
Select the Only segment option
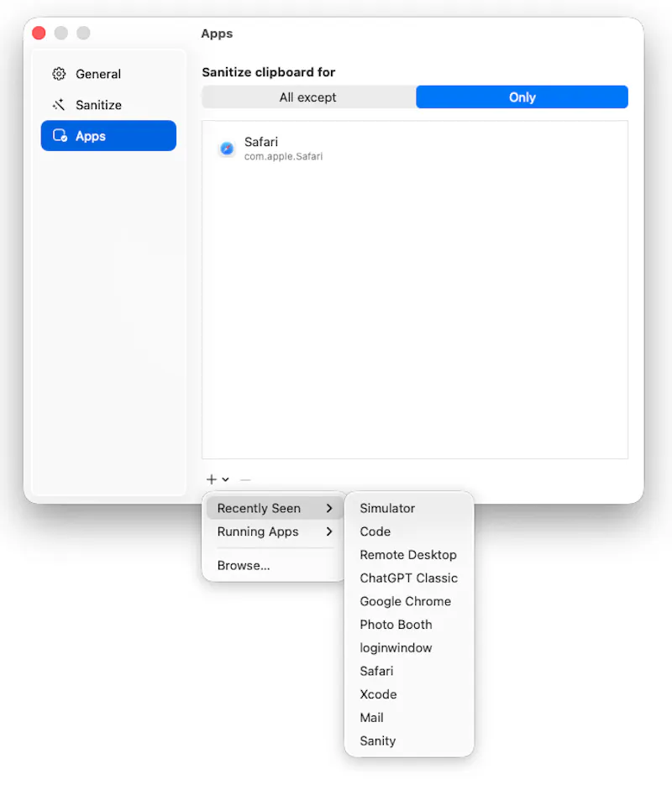point(522,97)
